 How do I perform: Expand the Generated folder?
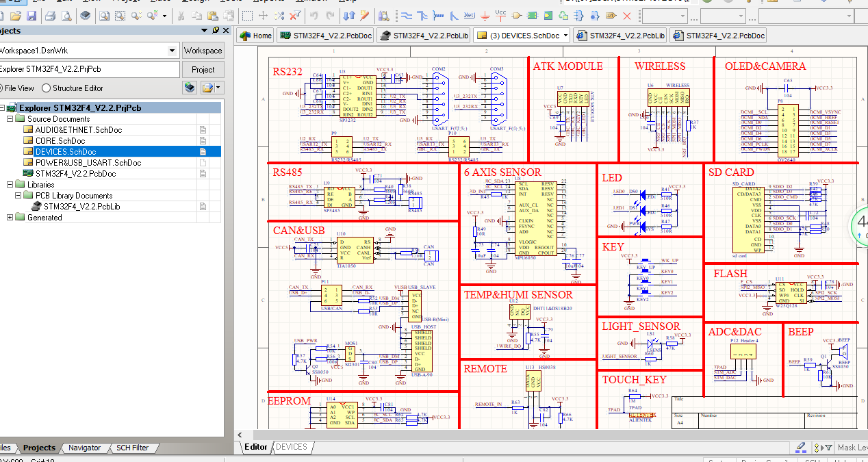(10, 218)
